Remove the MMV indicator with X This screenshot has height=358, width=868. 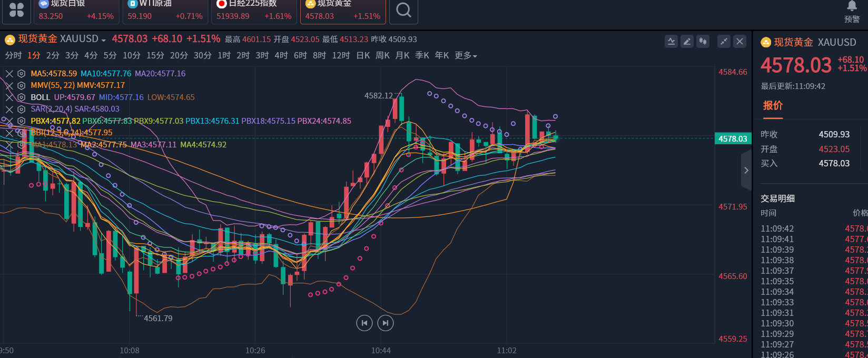9,85
